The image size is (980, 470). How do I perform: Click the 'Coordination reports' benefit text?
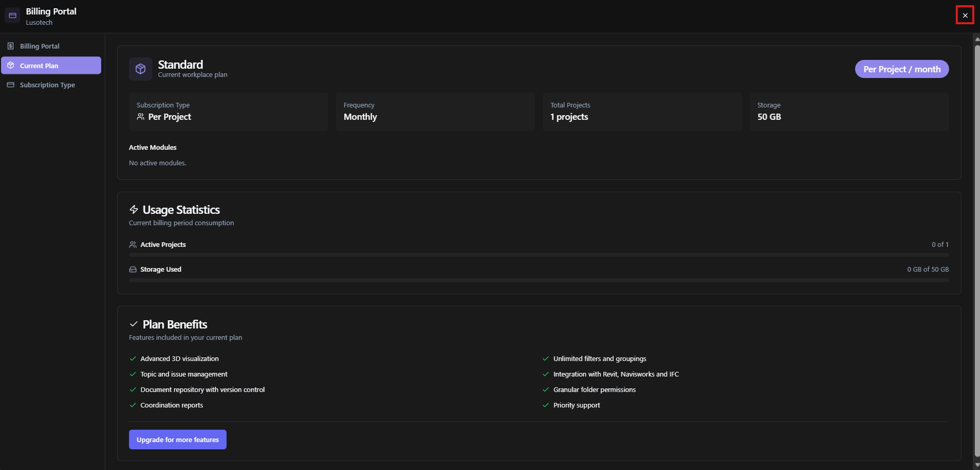tap(171, 405)
